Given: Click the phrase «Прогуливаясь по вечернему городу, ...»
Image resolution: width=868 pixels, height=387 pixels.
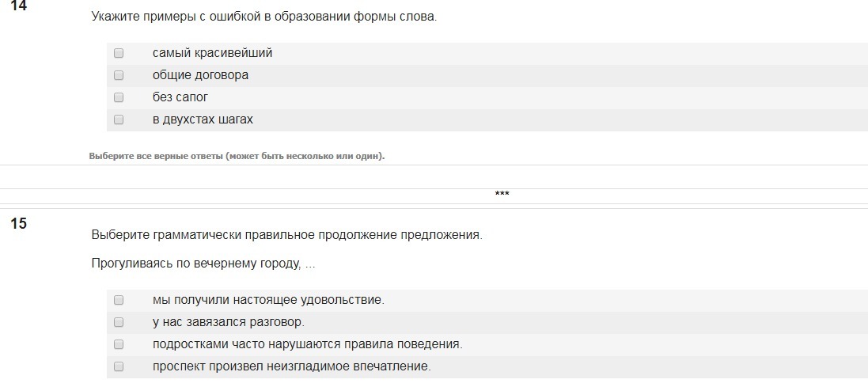Looking at the screenshot, I should (x=203, y=264).
